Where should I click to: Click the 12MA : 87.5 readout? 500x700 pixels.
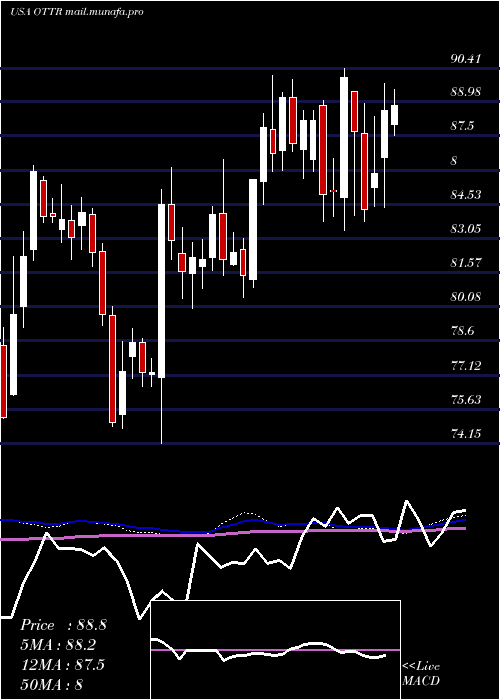pos(62,664)
